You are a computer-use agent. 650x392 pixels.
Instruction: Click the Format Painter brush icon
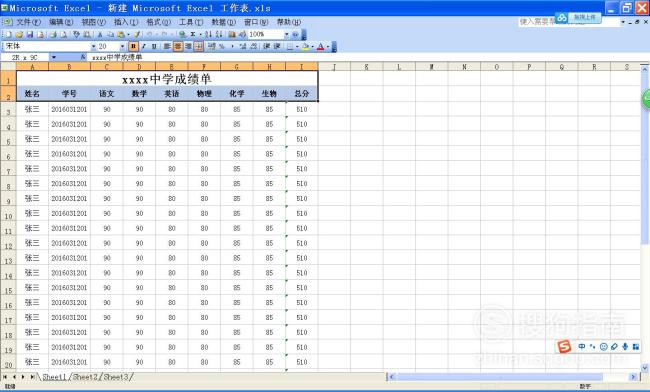(x=136, y=34)
